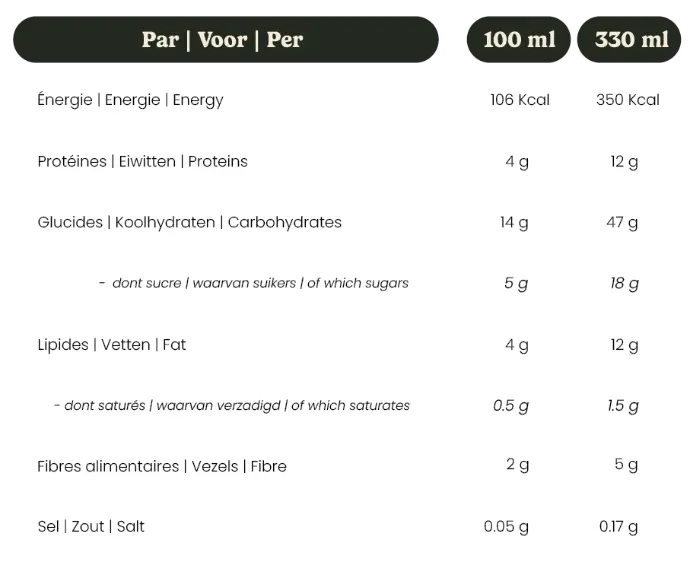
Task: Select the Protéines | Eiwitten | Proteins label
Action: click(142, 161)
